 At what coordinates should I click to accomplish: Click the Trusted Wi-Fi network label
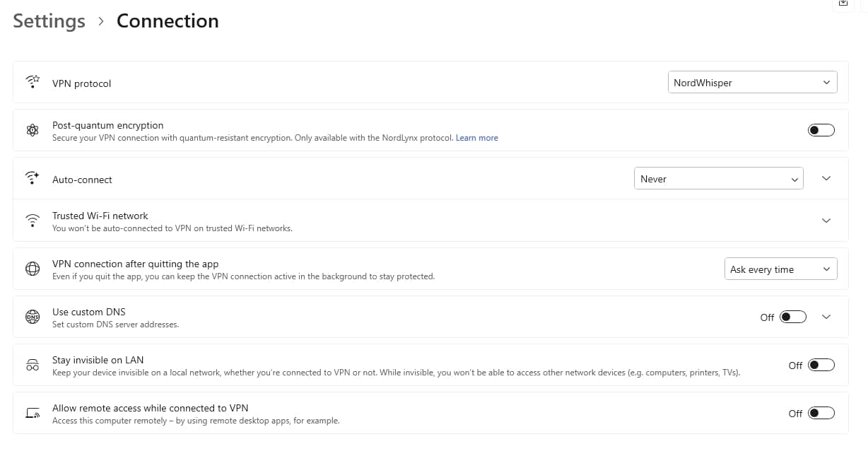point(100,216)
